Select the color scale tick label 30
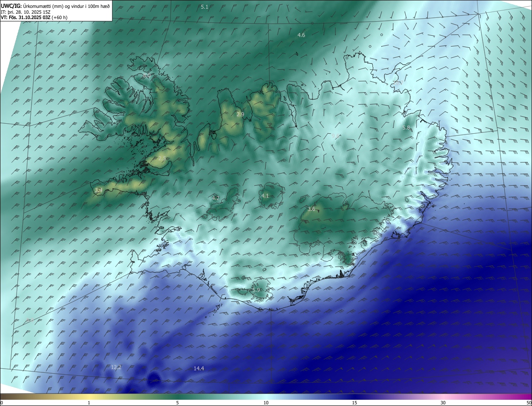The width and height of the screenshot is (532, 406). [443, 403]
